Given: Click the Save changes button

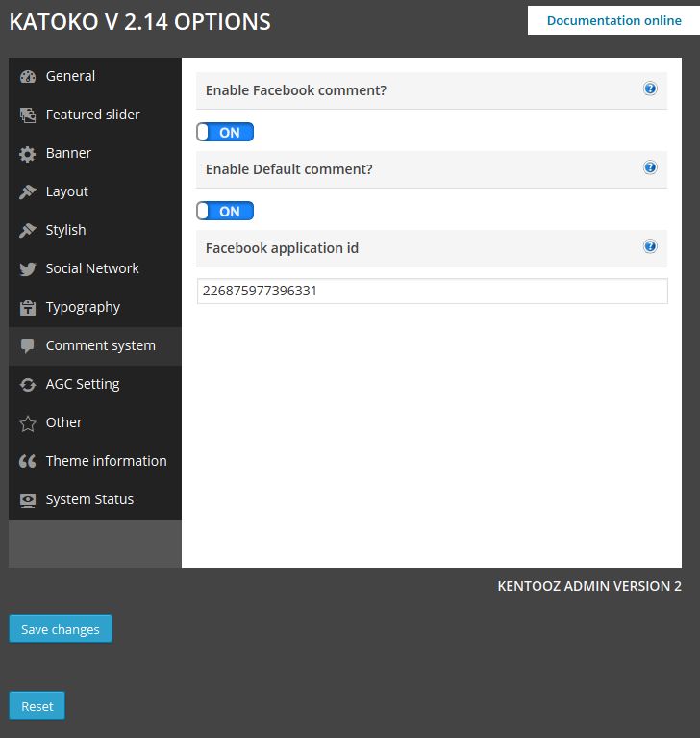Looking at the screenshot, I should [x=61, y=629].
